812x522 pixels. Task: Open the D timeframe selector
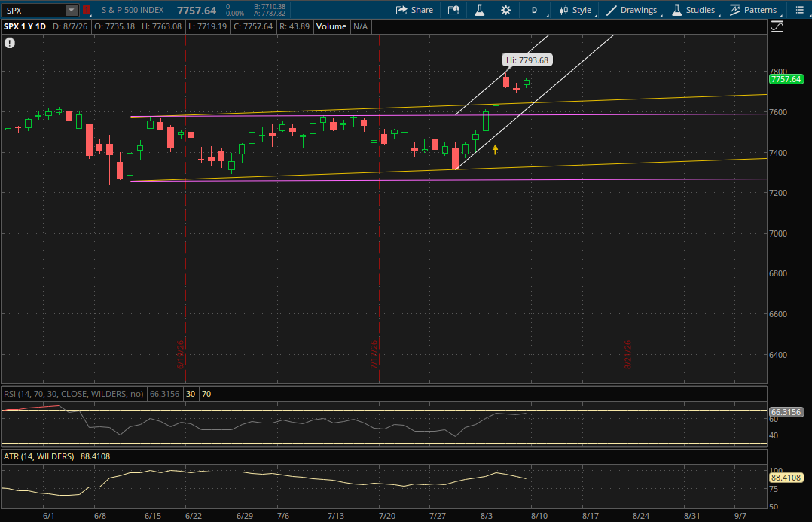point(535,10)
